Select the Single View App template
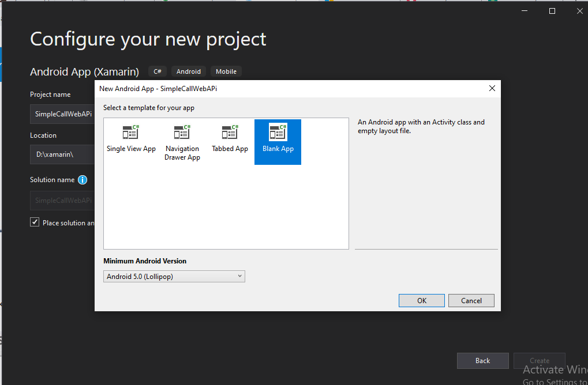 (131, 139)
